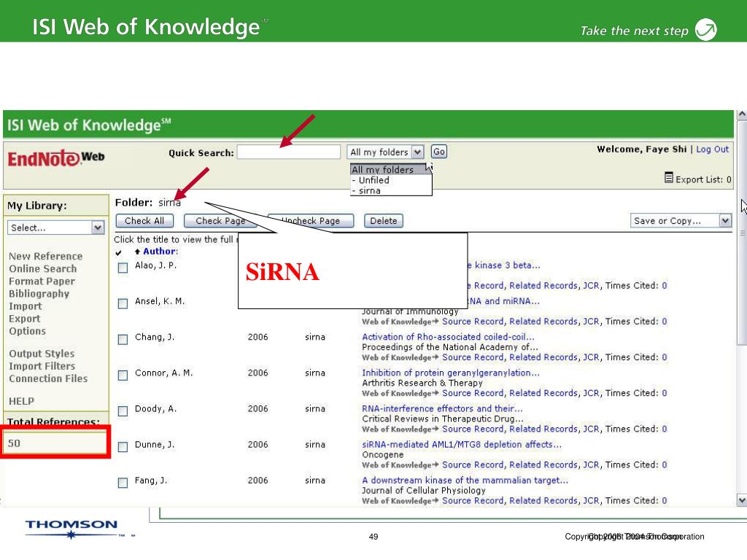Click the sort arrow beside Author
Viewport: 747px width, 560px height.
pos(137,252)
